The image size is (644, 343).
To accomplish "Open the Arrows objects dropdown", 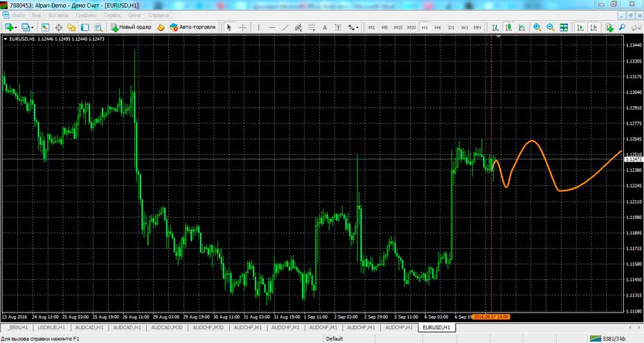I will tap(354, 28).
